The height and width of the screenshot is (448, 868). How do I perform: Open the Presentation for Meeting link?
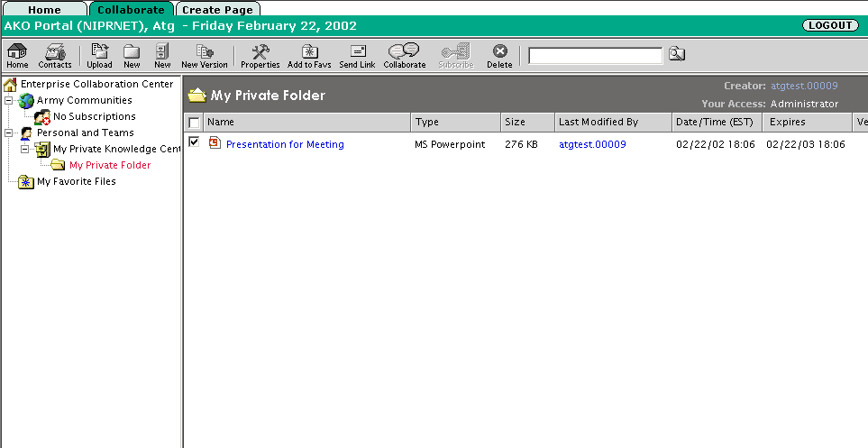[x=285, y=144]
